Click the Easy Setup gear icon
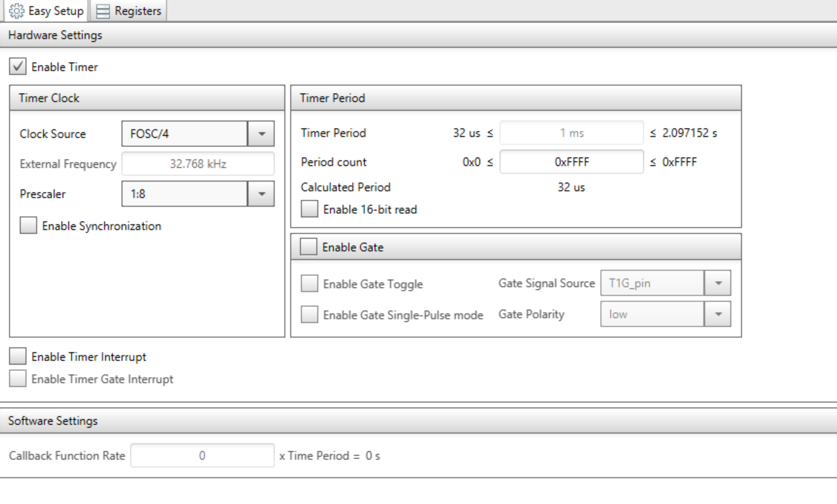The width and height of the screenshot is (837, 504). (x=16, y=11)
